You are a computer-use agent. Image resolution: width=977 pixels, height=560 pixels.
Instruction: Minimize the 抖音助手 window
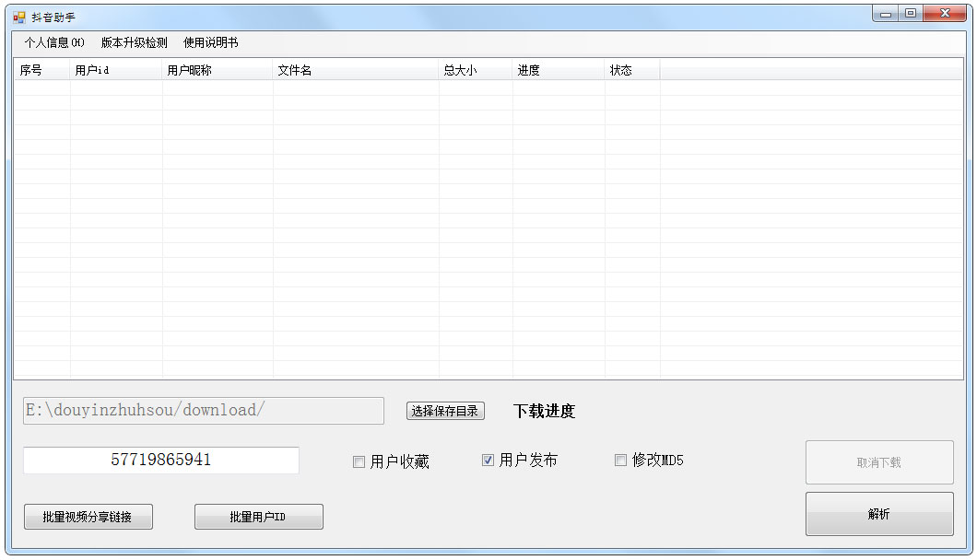(x=886, y=13)
